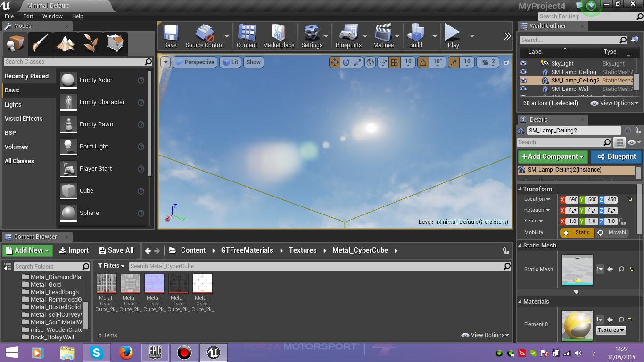
Task: Click the Play button in toolbar
Action: (453, 36)
